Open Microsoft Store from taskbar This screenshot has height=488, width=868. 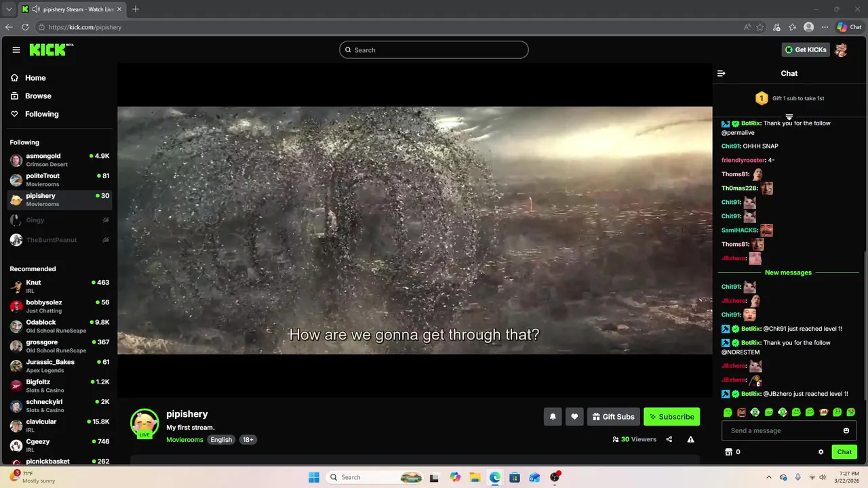click(x=515, y=477)
